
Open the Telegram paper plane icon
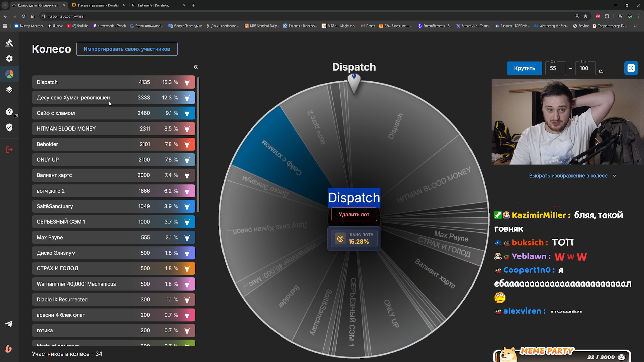pyautogui.click(x=9, y=324)
